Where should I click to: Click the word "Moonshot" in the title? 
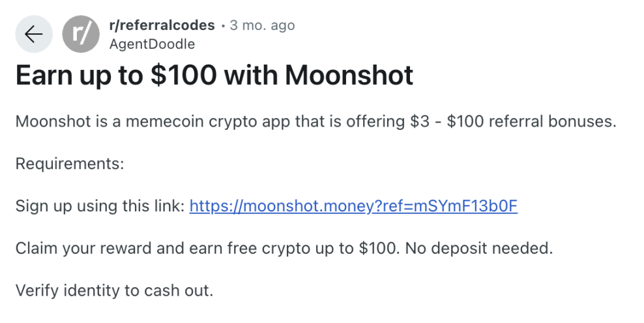click(x=349, y=76)
